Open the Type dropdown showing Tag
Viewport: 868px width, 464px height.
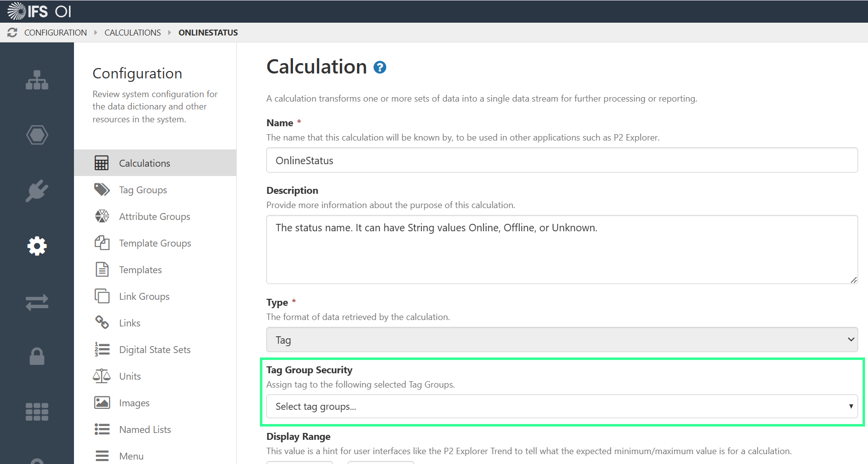pos(562,339)
